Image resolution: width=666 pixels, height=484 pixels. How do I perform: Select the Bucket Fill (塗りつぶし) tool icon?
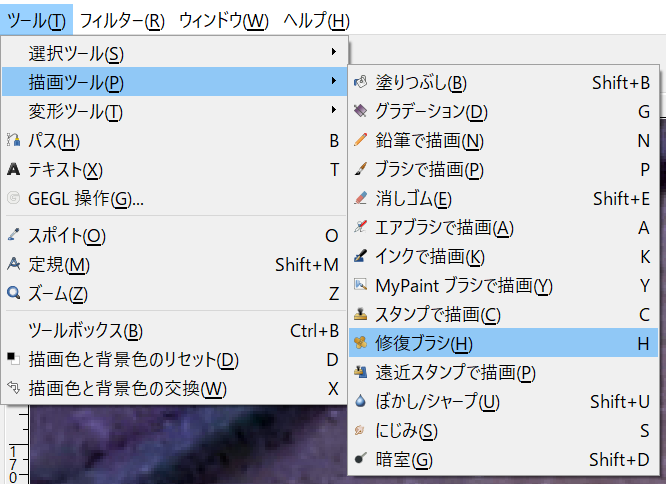(x=361, y=82)
